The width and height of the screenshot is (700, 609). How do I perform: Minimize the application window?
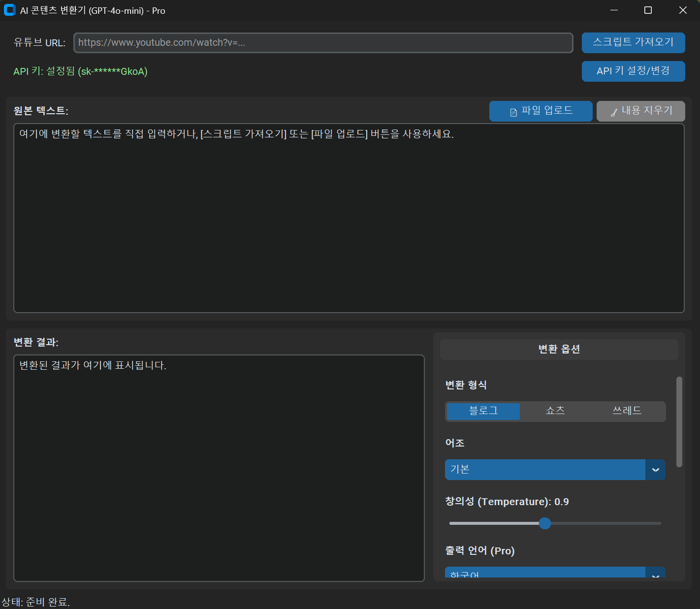point(614,10)
